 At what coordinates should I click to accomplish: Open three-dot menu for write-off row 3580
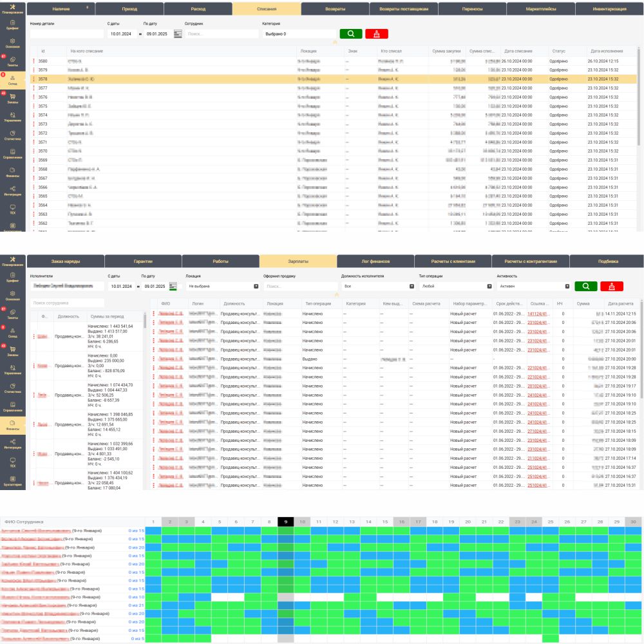point(33,61)
